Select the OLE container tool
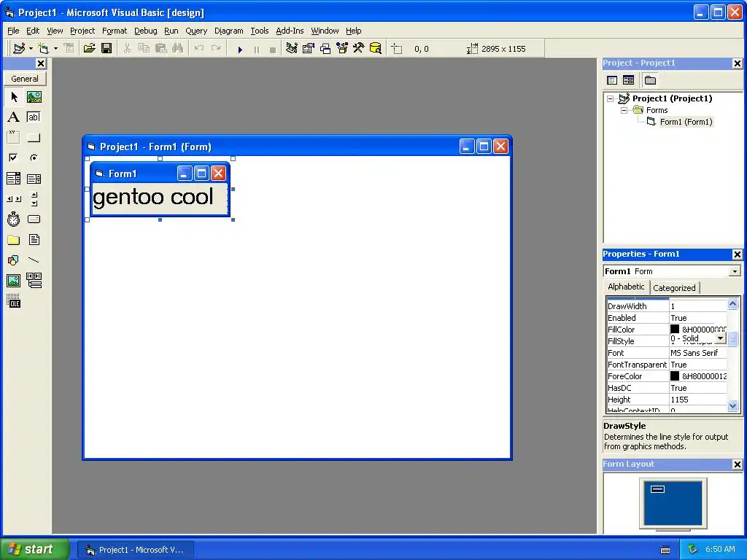Screen dimensions: 747x560 coord(14,301)
